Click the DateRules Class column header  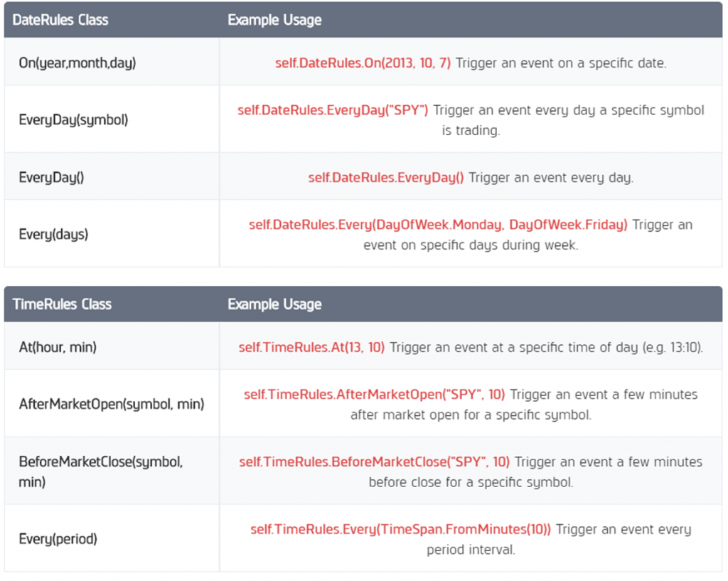click(60, 20)
